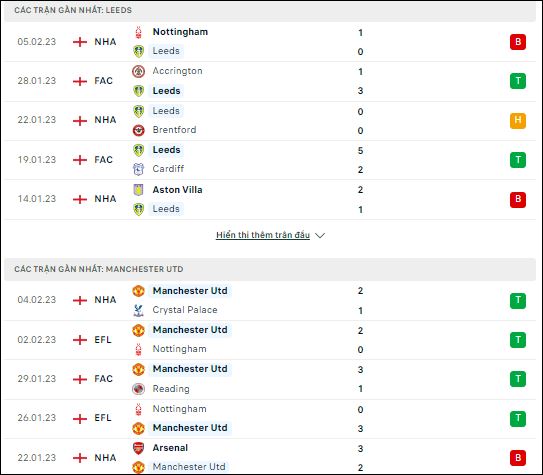Click the Cardiff club crest icon
This screenshot has width=543, height=475.
click(x=139, y=169)
